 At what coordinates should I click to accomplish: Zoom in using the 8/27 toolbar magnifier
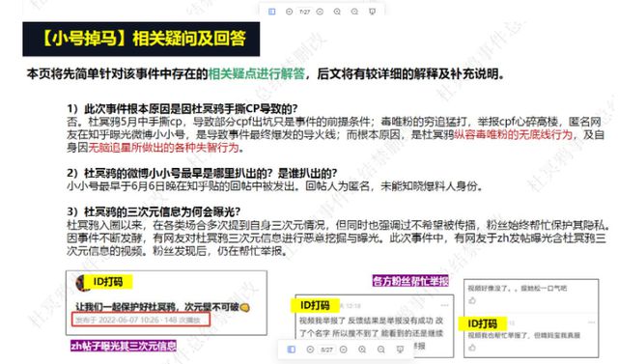(x=362, y=350)
